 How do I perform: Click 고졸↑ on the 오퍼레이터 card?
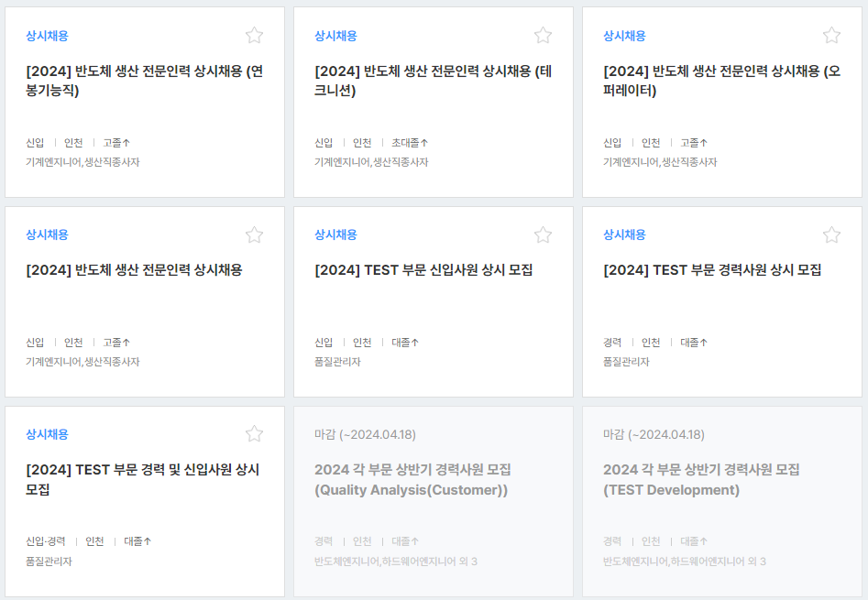pos(694,143)
